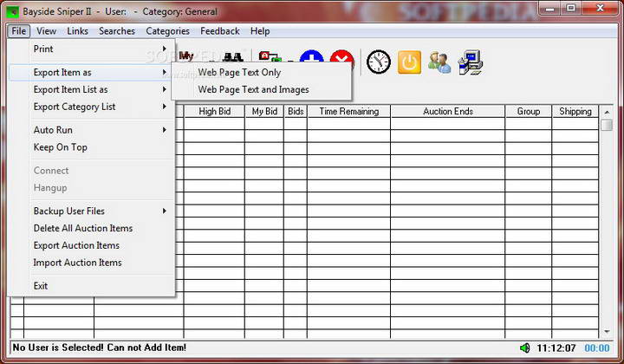Click the table scrollbar up arrow

607,113
